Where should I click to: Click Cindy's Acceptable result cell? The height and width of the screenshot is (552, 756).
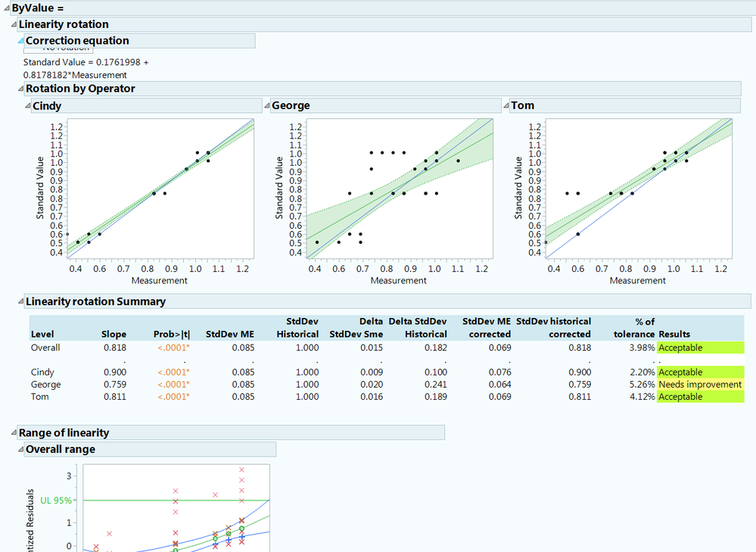[x=700, y=372]
